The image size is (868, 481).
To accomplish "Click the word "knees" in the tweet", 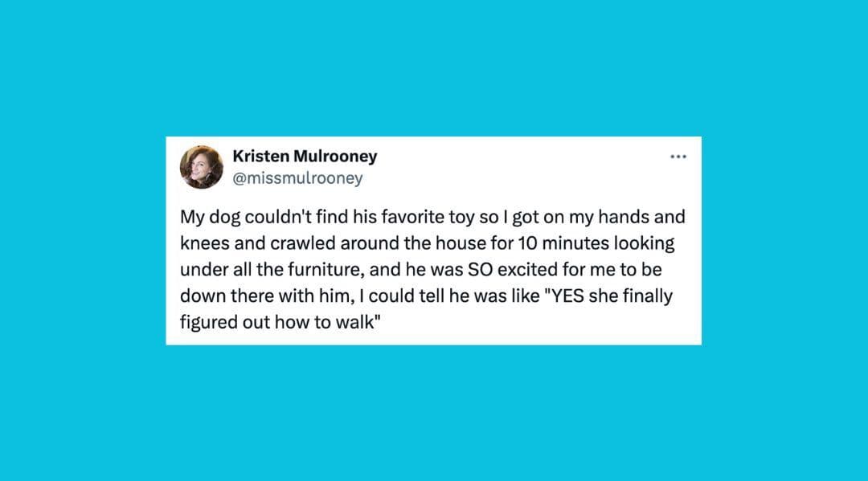I will (x=202, y=243).
